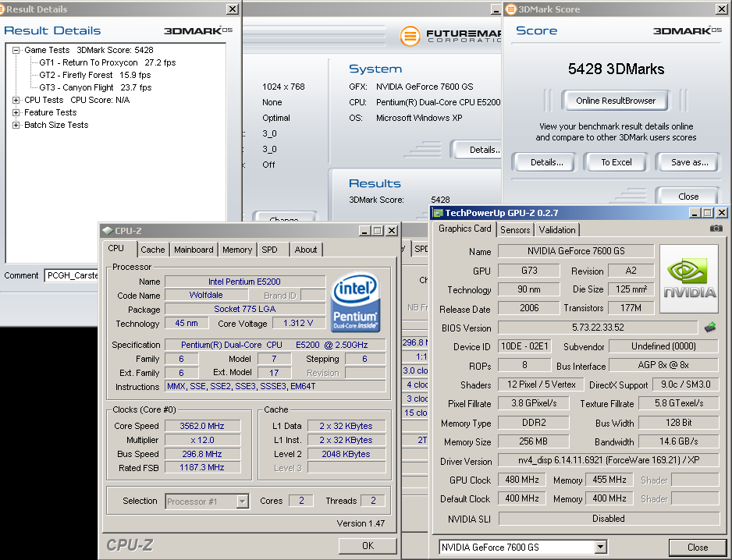Click the To Excel button
The width and height of the screenshot is (732, 560).
pos(617,162)
